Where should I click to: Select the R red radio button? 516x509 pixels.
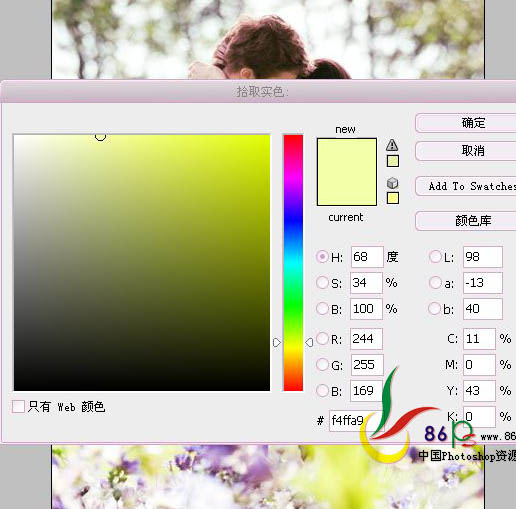pyautogui.click(x=322, y=339)
